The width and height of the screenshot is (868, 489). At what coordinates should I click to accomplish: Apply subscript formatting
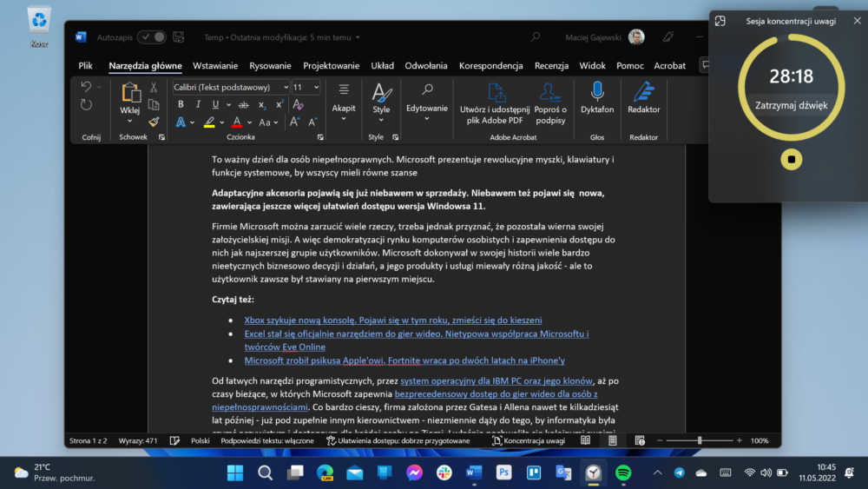[262, 105]
